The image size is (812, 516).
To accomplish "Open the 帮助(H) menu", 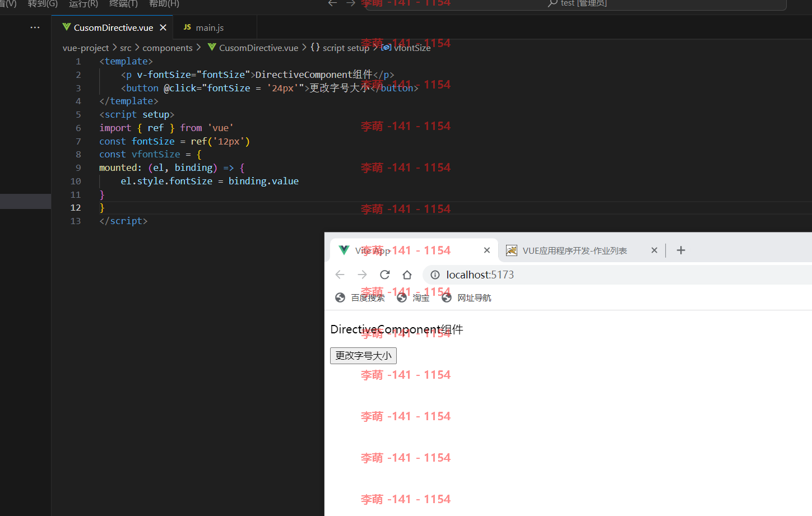I will point(164,3).
